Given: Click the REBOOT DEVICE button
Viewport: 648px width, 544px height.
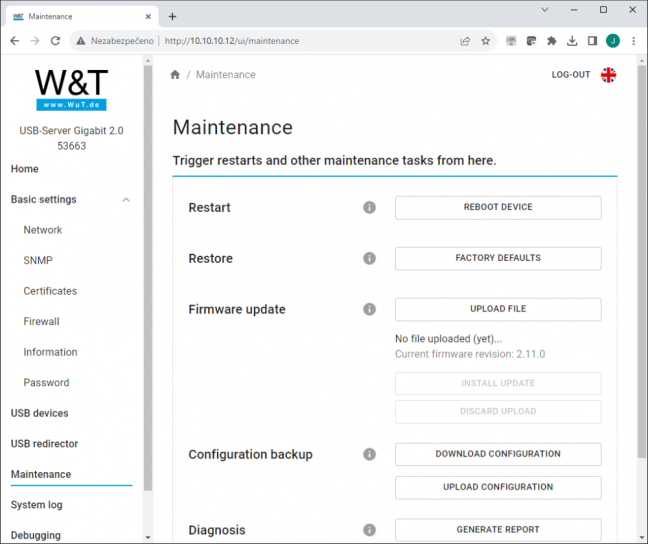Looking at the screenshot, I should coord(498,208).
